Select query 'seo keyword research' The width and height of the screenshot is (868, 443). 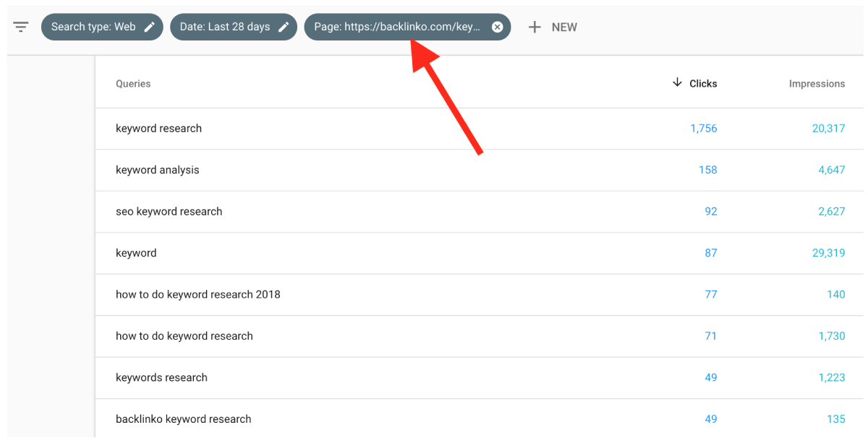tap(169, 212)
